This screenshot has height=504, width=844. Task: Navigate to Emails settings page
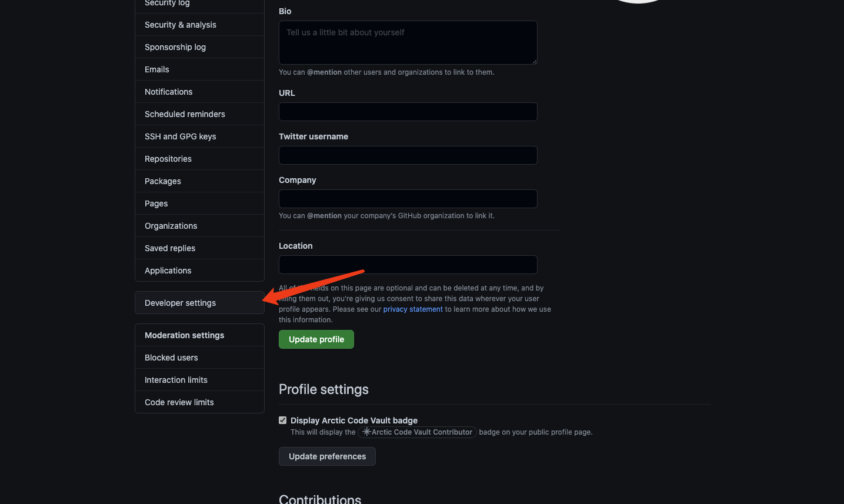[157, 69]
